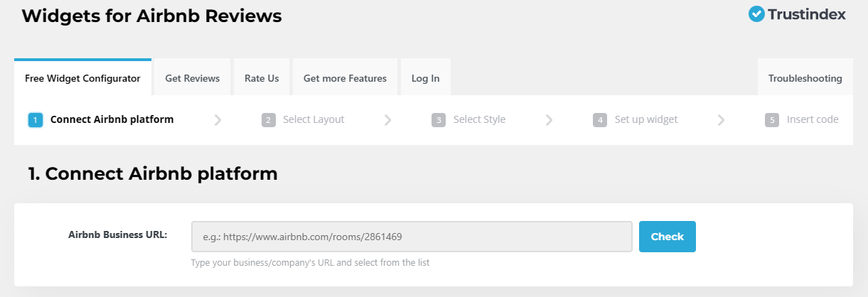Open the Rate Us tab
868x297 pixels.
point(262,78)
